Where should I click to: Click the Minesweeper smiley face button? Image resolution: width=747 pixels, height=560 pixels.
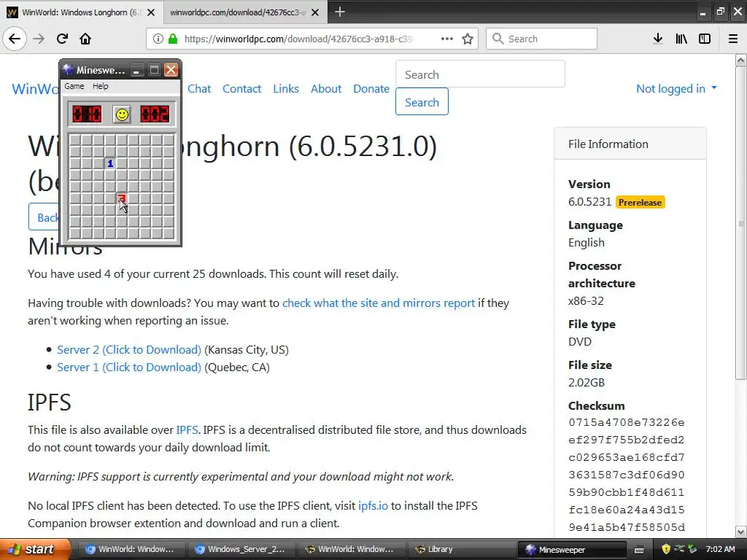click(x=122, y=114)
